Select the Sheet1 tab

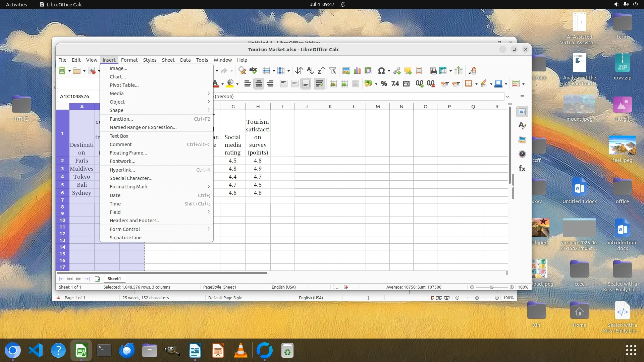click(x=114, y=279)
